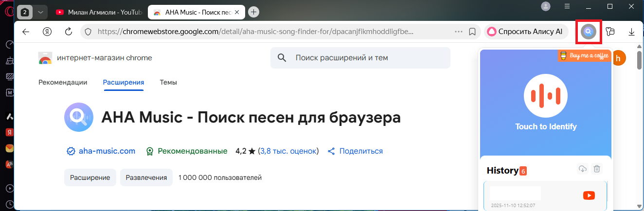This screenshot has width=644, height=211.
Task: Open the aha-music.com publisher link
Action: pos(107,151)
